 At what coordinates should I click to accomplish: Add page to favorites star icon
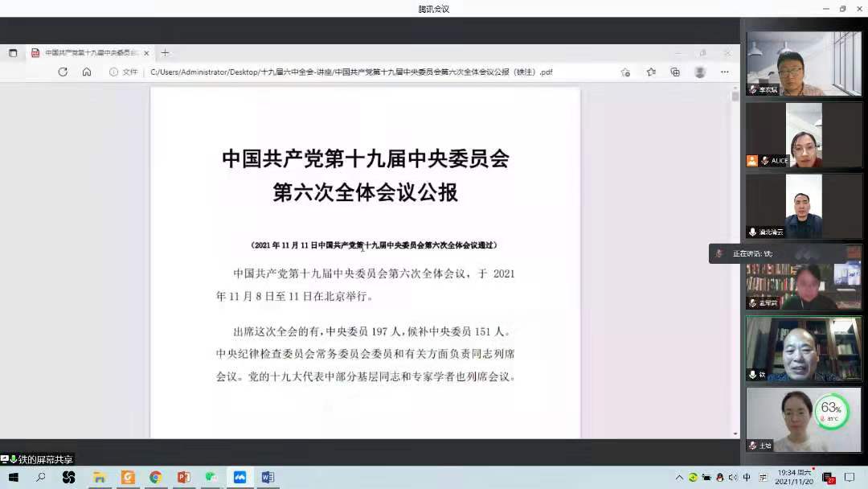coord(625,72)
